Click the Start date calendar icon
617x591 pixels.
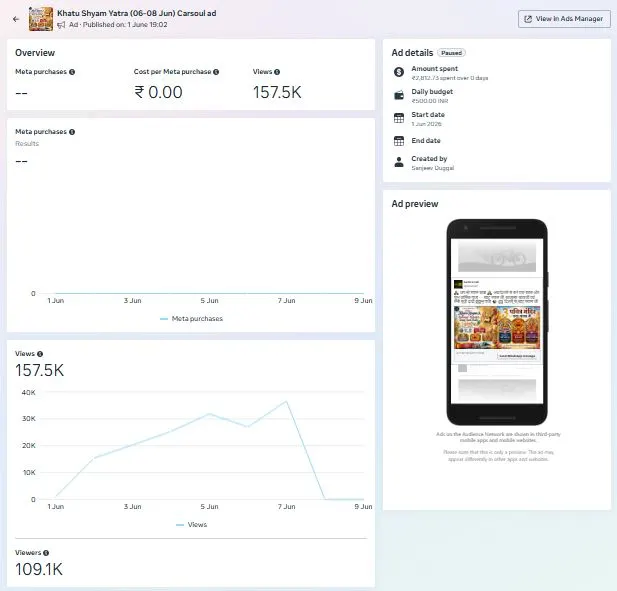pyautogui.click(x=399, y=118)
